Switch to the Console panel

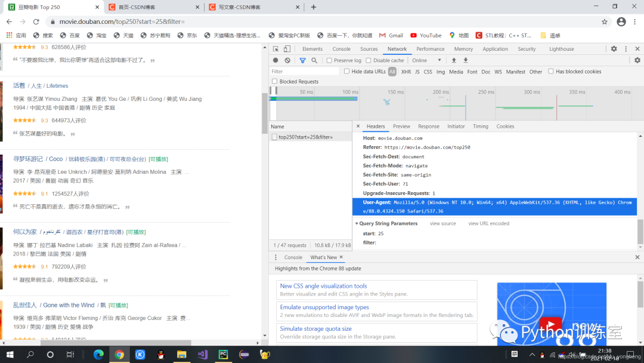(341, 49)
